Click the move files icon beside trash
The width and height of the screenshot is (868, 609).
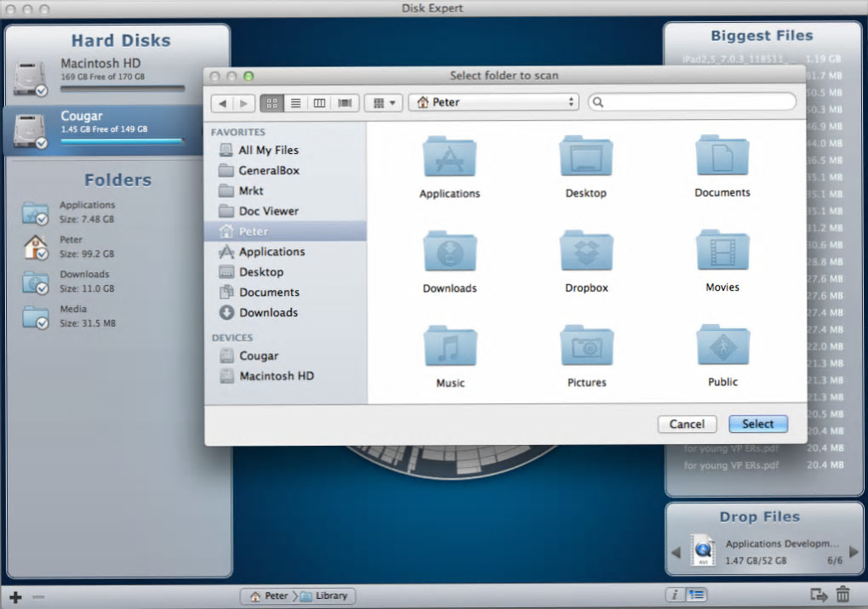pyautogui.click(x=819, y=595)
